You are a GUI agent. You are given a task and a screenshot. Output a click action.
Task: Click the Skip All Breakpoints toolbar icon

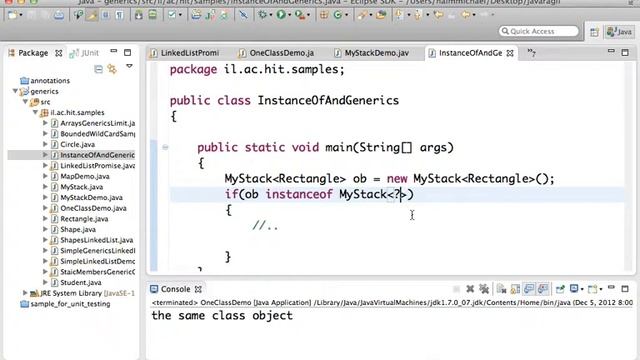244,15
